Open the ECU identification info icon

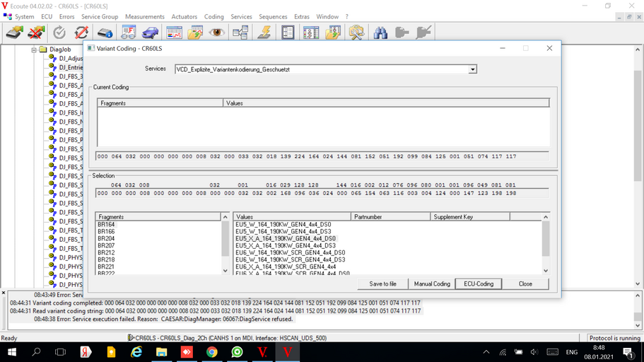(105, 33)
